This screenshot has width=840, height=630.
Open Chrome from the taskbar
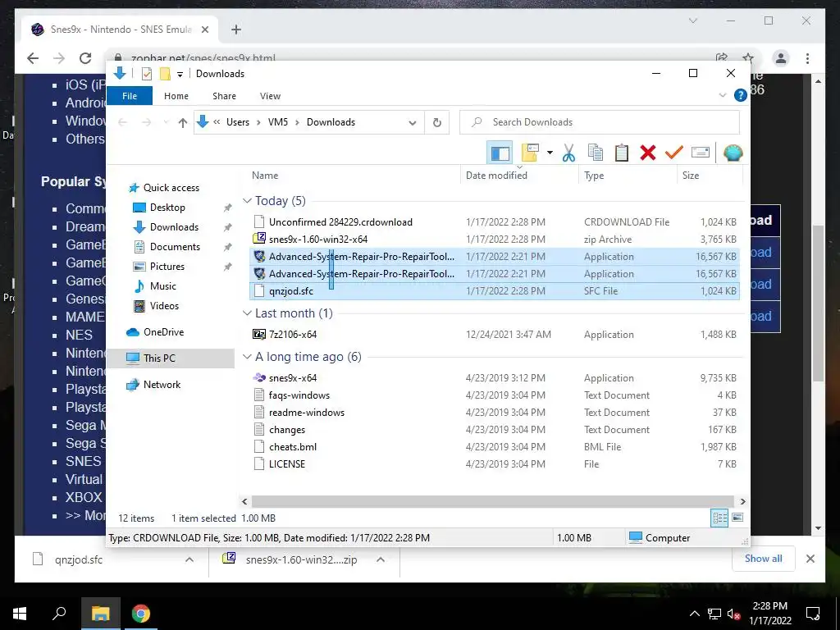pos(141,614)
